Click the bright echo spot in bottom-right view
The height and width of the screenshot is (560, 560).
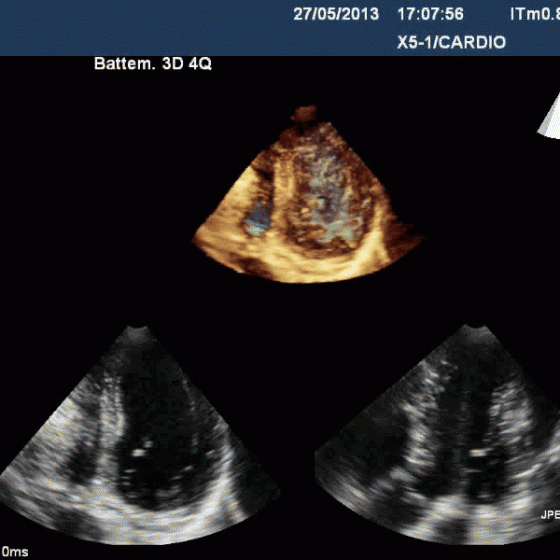(480, 453)
